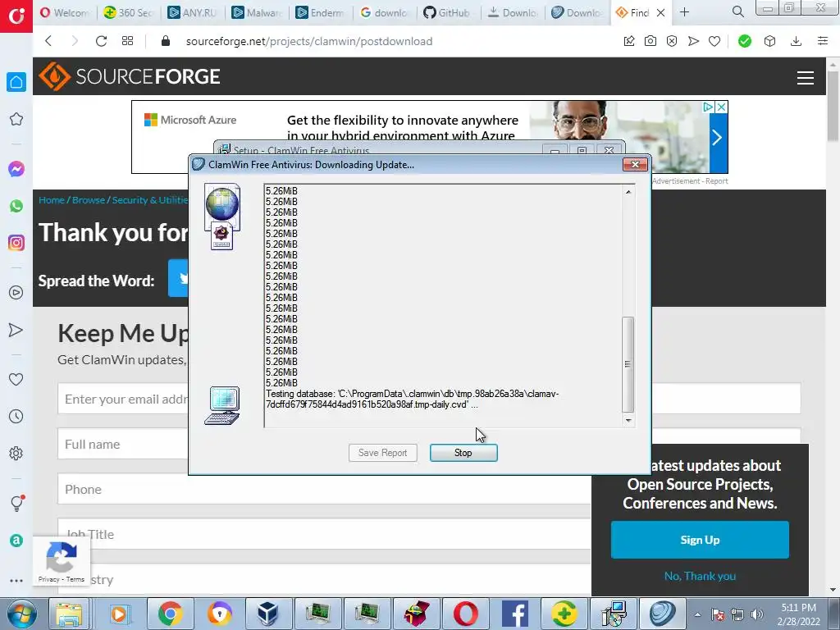This screenshot has height=630, width=840.
Task: Go back to the previous page
Action: (x=48, y=41)
